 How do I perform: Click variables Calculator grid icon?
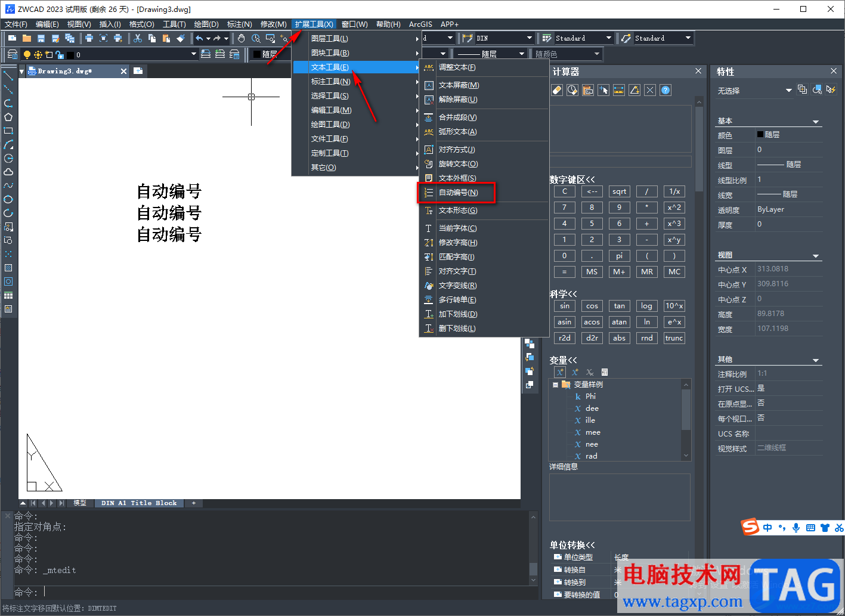(605, 372)
